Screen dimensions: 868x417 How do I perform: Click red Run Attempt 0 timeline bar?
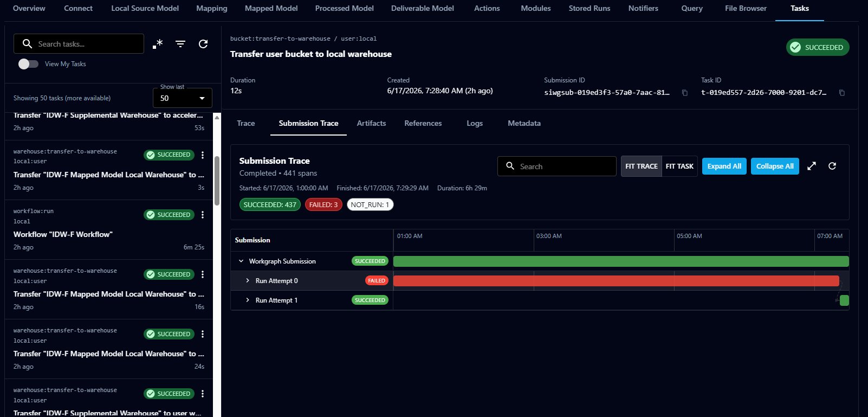tap(616, 280)
